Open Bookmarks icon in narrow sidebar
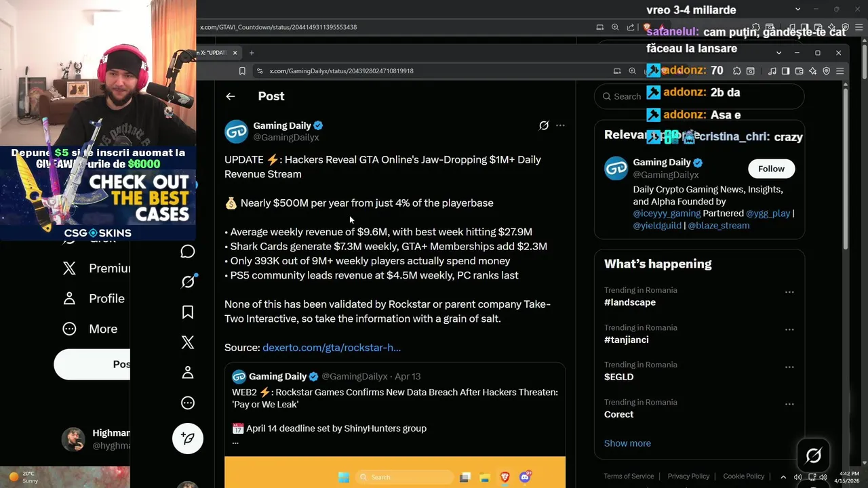 pyautogui.click(x=188, y=312)
